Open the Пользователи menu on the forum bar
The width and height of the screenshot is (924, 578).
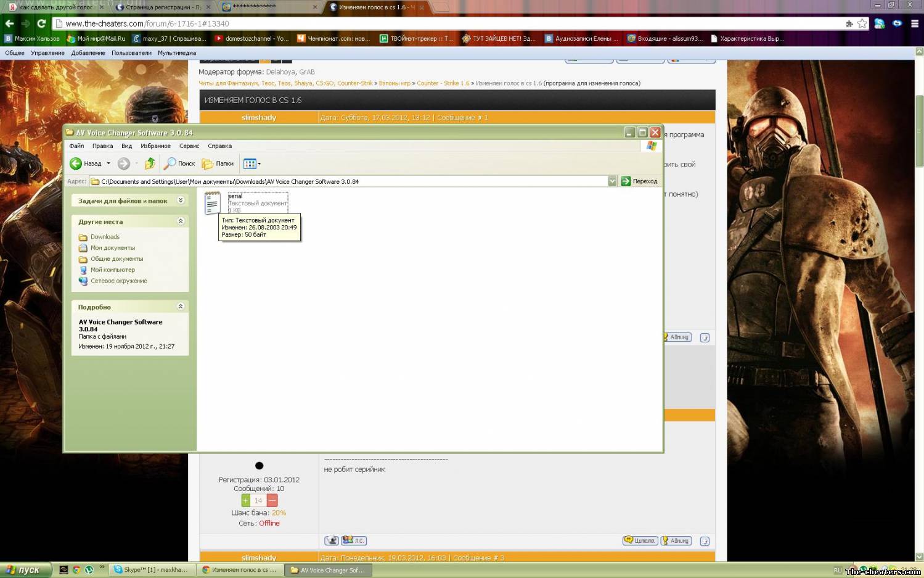click(131, 53)
